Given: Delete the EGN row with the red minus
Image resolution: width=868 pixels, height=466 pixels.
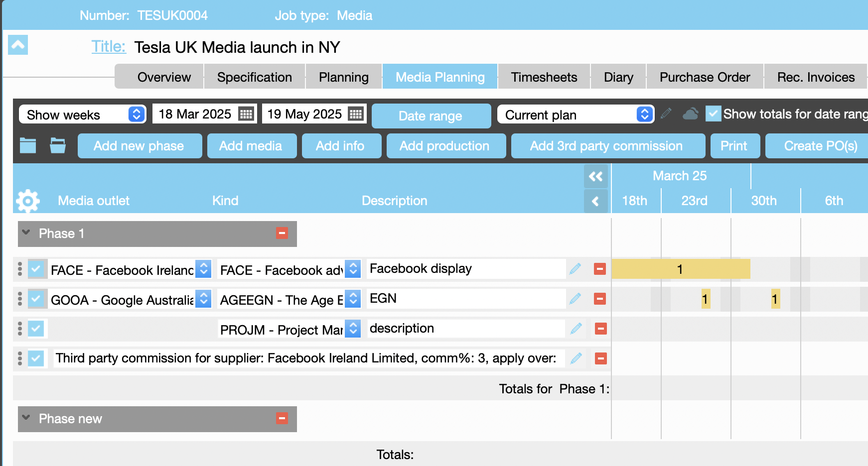Looking at the screenshot, I should click(x=600, y=299).
